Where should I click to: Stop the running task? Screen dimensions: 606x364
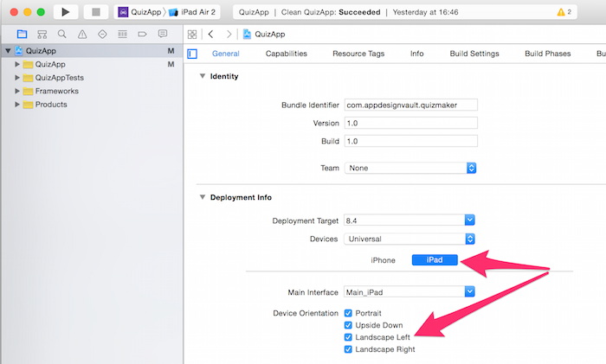(x=96, y=12)
